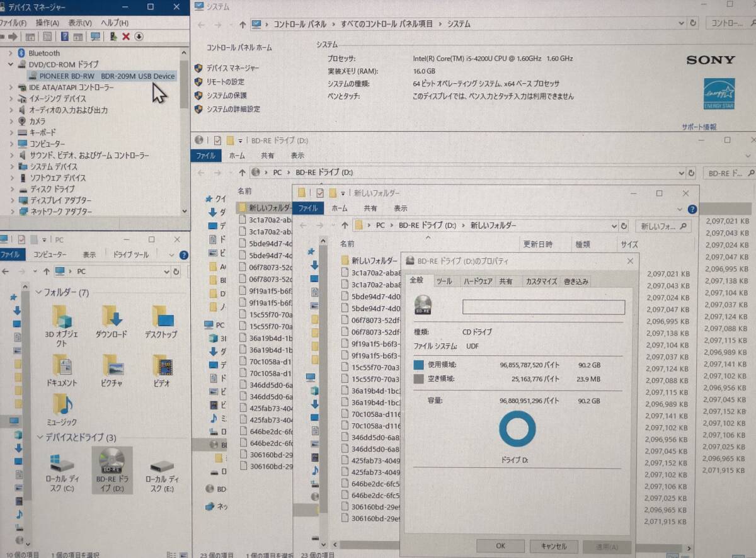Image resolution: width=756 pixels, height=558 pixels.
Task: Collapse デバイスとドライブ (3) group header
Action: (76, 437)
